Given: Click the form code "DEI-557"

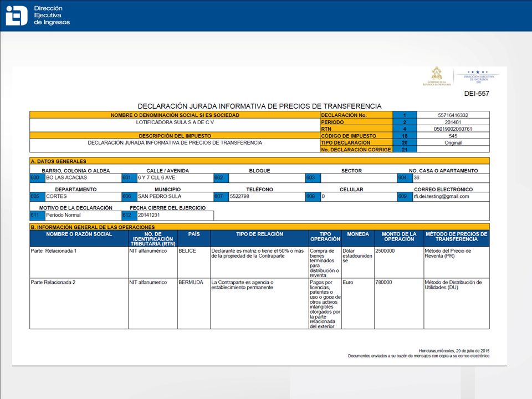Looking at the screenshot, I should pyautogui.click(x=477, y=94).
